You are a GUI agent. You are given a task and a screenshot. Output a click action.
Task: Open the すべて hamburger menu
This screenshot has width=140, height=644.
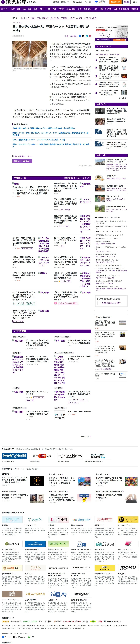click(x=4, y=9)
